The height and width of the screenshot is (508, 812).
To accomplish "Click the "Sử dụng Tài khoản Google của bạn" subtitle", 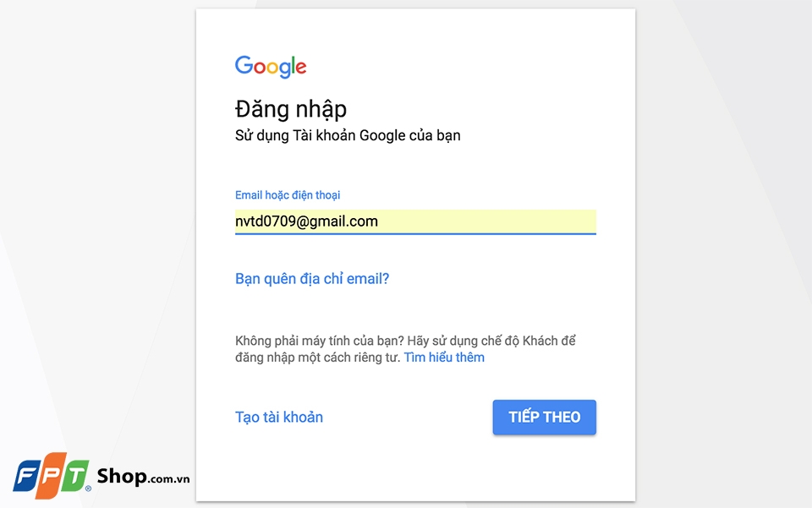I will (x=348, y=135).
